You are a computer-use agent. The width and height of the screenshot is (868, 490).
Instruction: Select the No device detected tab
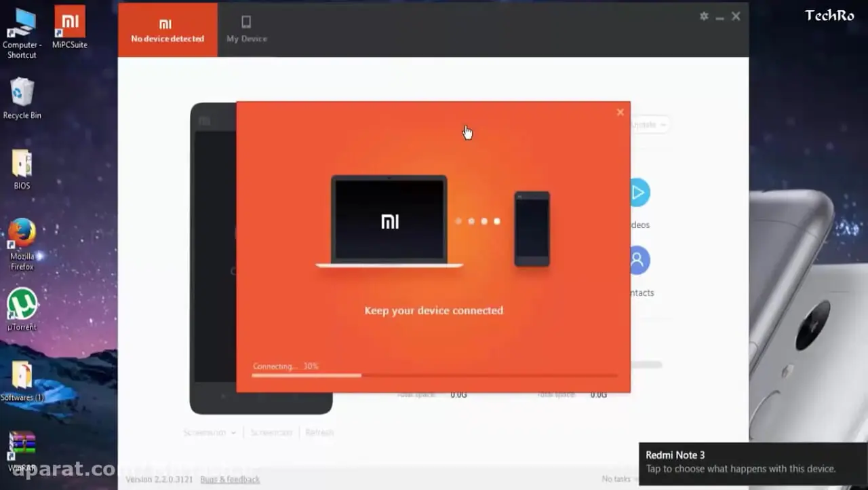click(167, 29)
